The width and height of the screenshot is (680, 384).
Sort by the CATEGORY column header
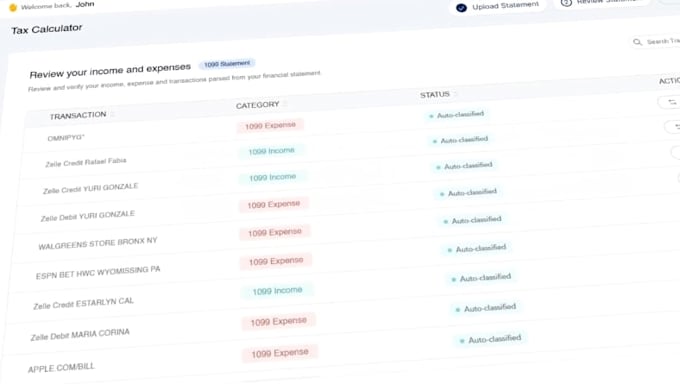(258, 105)
